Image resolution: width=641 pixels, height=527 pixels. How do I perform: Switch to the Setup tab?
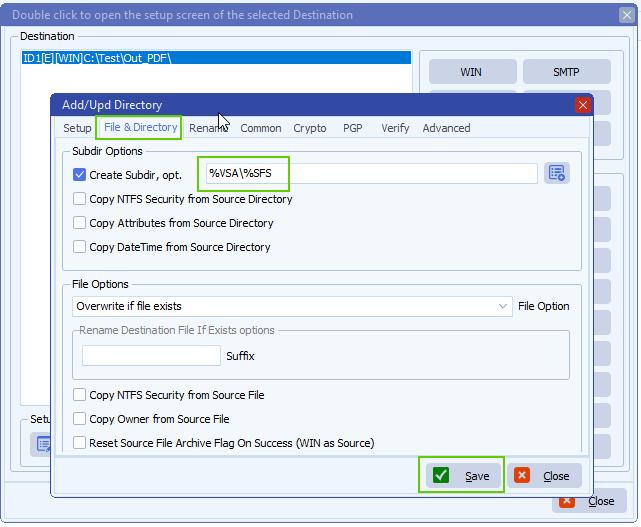[77, 128]
